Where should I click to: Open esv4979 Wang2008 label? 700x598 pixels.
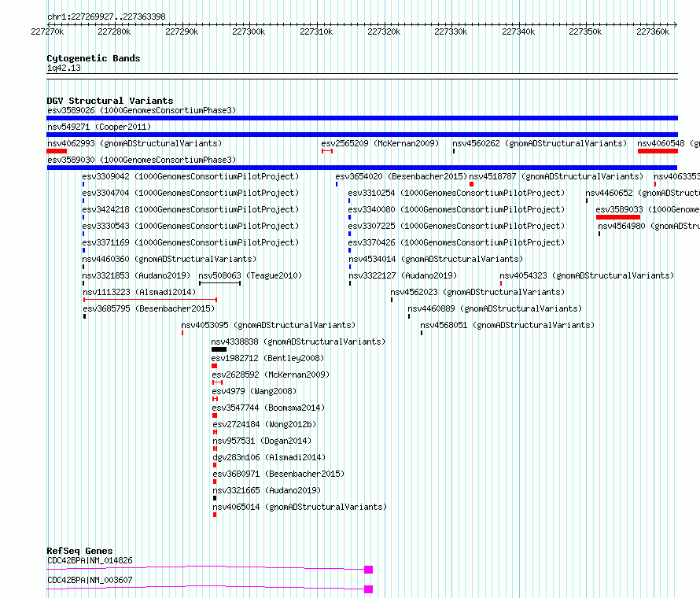click(x=254, y=391)
